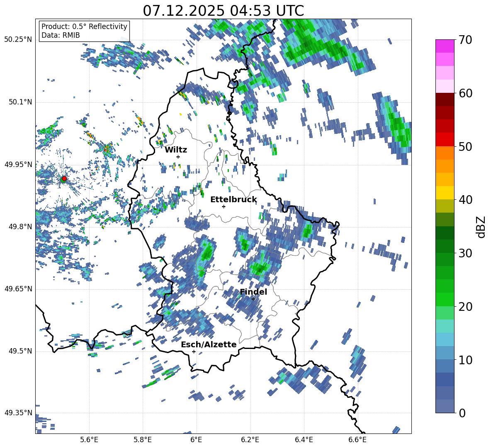This screenshot has width=491, height=448.
Task: Click the 5.6°E longitude label
Action: [x=89, y=440]
